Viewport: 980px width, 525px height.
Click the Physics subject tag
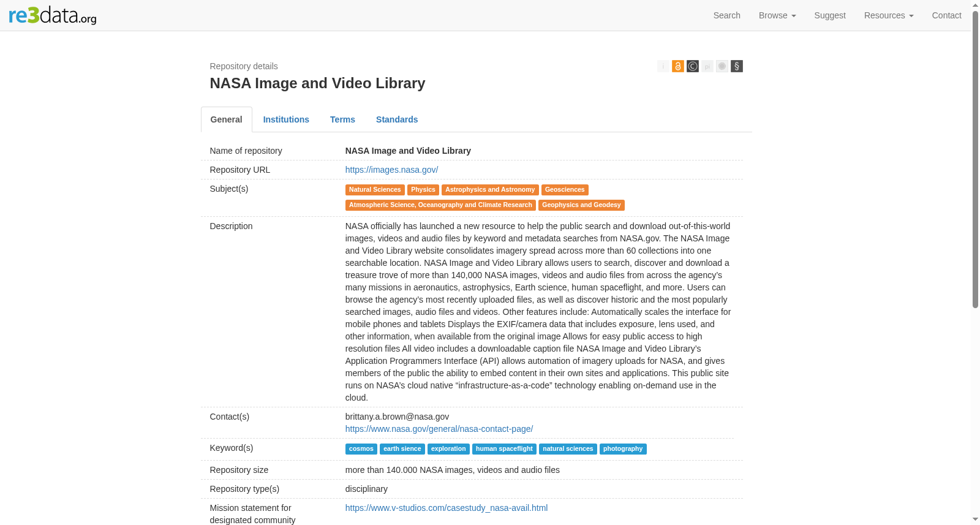click(x=423, y=190)
